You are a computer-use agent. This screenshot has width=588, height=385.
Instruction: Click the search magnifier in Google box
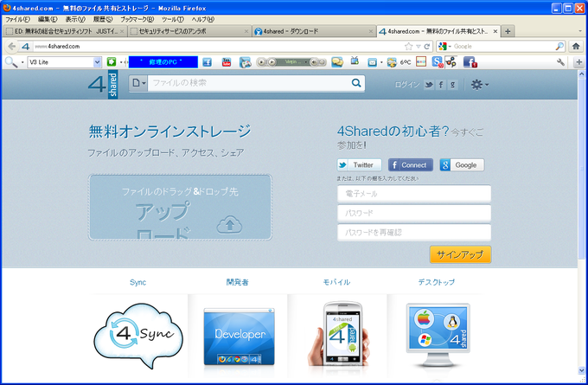coord(559,46)
